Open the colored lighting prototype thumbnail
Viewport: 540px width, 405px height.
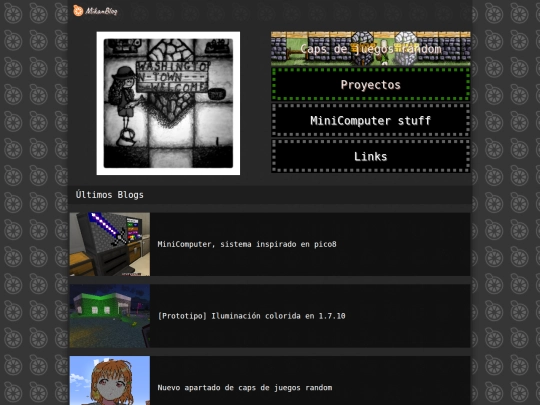(110, 316)
